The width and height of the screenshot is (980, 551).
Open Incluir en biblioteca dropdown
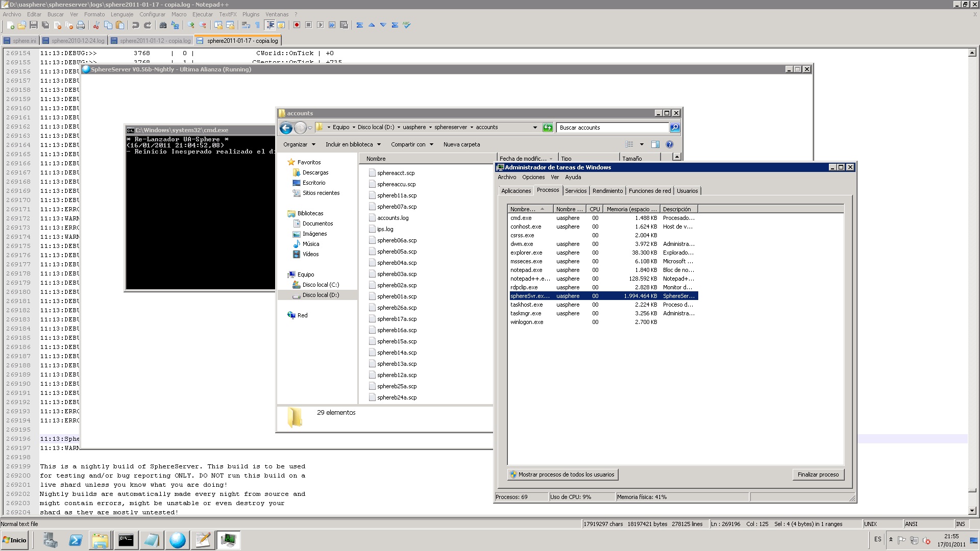tap(353, 144)
